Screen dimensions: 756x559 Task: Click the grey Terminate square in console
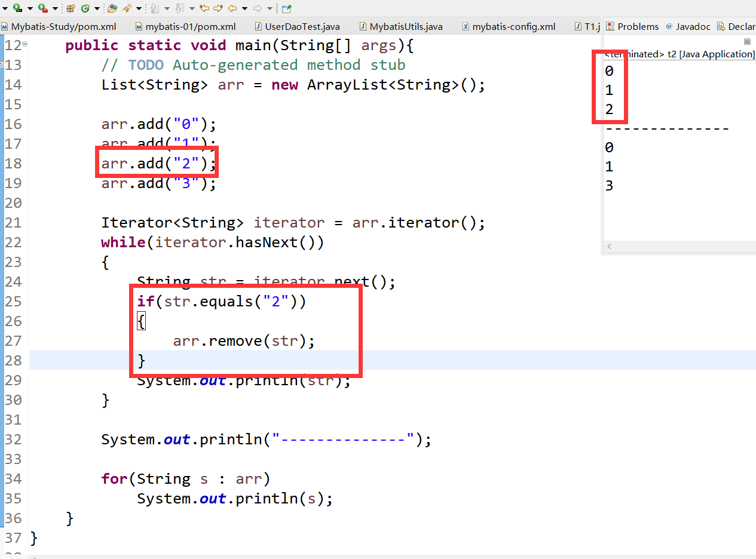747,42
